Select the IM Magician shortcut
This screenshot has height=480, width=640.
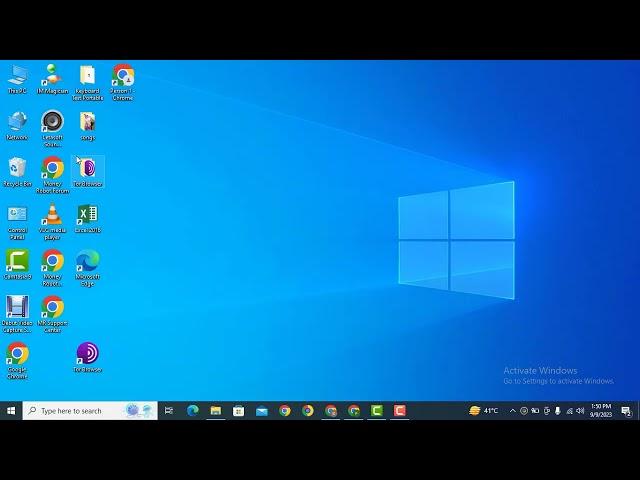click(x=52, y=79)
